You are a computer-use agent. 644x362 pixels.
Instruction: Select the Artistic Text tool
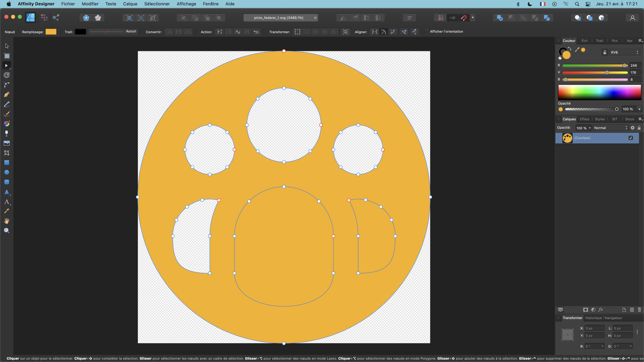point(7,202)
